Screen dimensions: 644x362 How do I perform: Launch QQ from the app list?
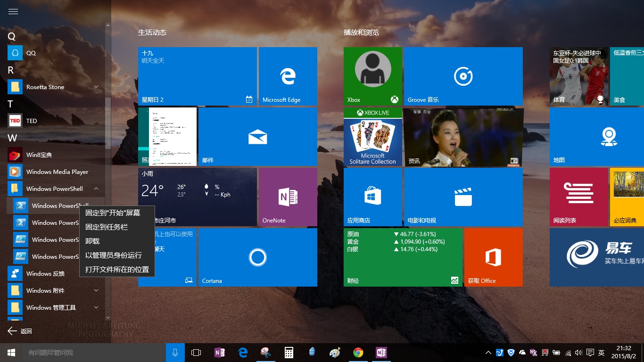point(56,53)
